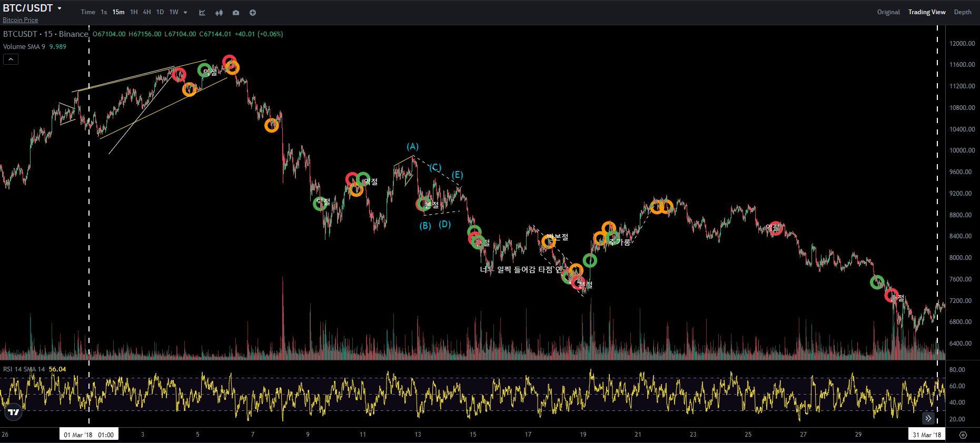Open the Bitcoin Price link
The width and height of the screenshot is (980, 443).
21,20
